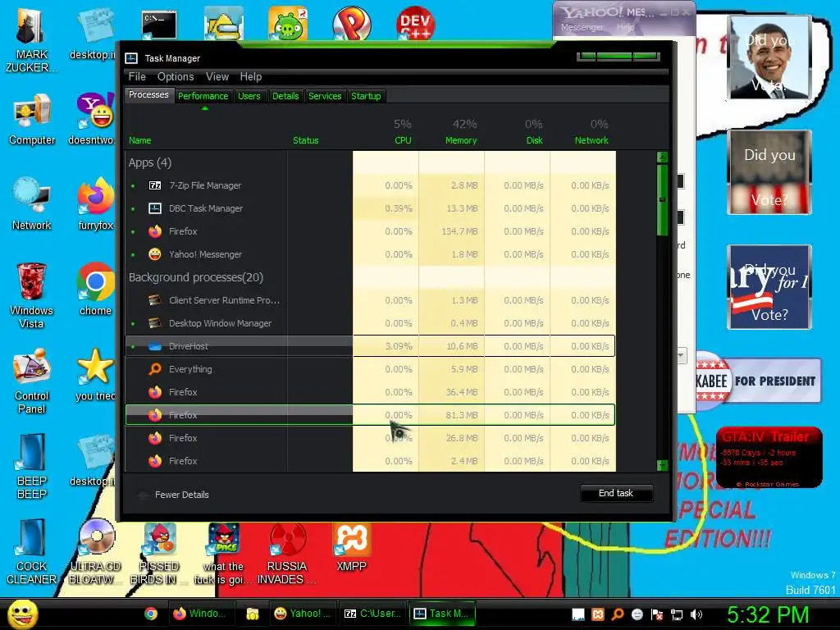Image resolution: width=840 pixels, height=630 pixels.
Task: Switch to the Startup tab
Action: tap(366, 96)
